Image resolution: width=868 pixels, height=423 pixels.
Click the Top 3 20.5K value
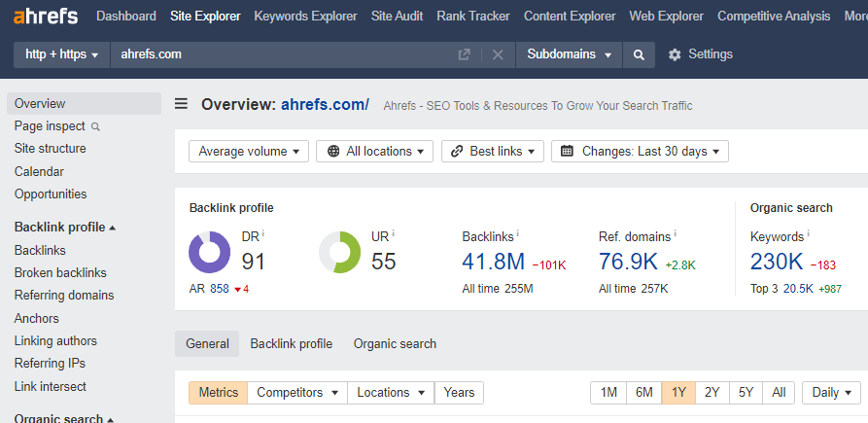tap(798, 289)
